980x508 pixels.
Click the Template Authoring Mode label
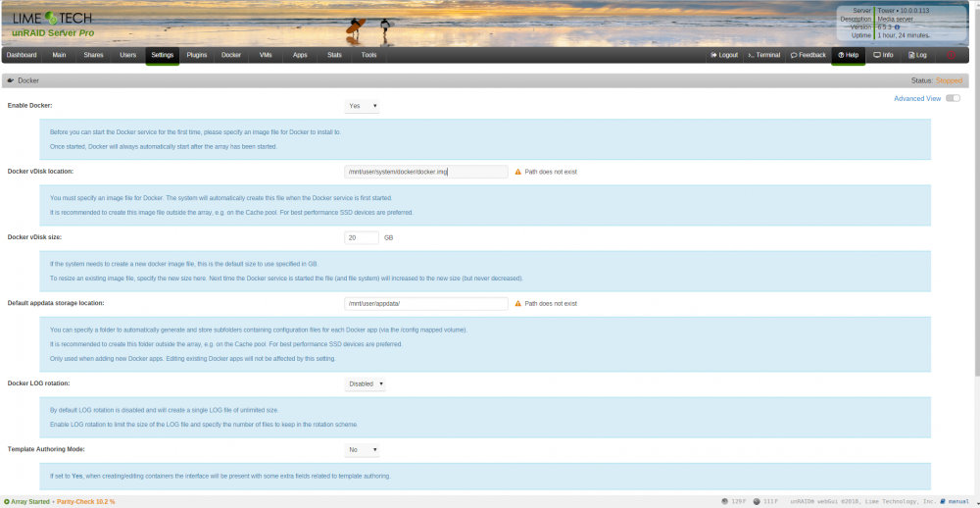pos(46,449)
